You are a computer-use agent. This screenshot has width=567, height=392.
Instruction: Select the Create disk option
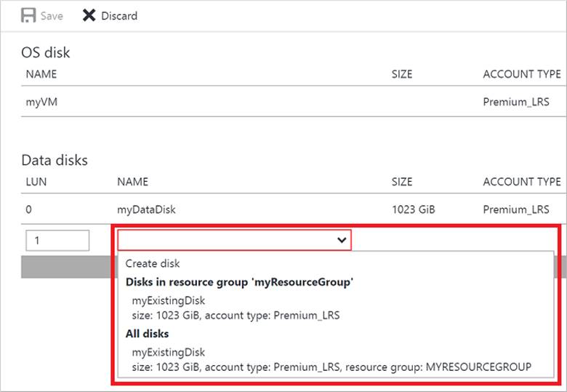pos(153,263)
